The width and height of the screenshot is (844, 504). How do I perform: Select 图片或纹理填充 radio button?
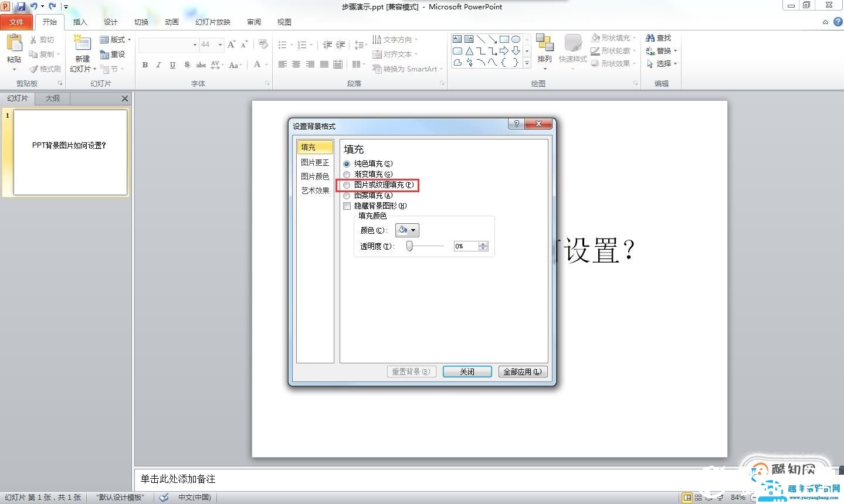(347, 185)
